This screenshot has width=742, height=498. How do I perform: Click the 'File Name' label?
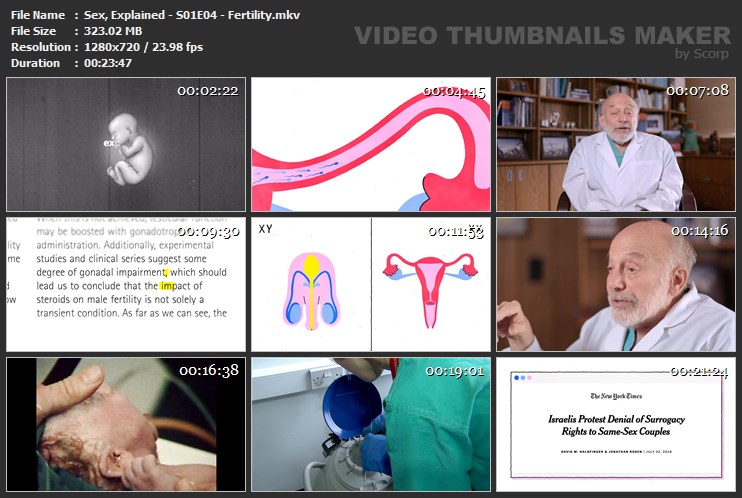tap(38, 15)
